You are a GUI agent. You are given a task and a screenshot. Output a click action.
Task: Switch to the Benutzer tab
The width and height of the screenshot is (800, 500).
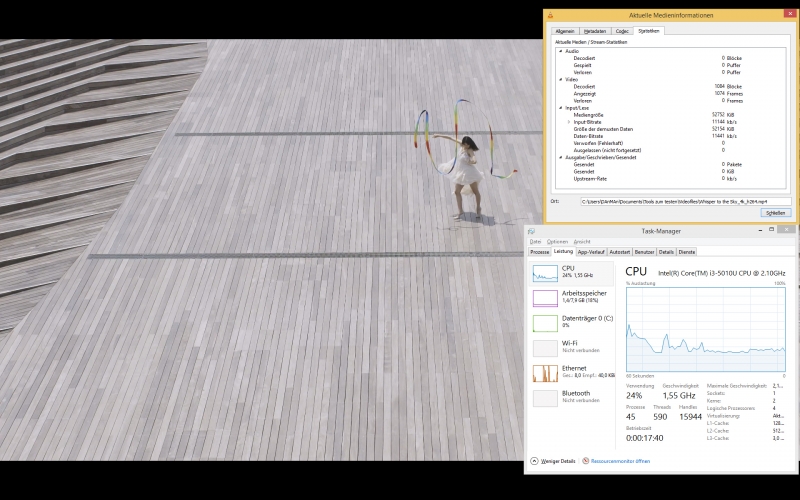(644, 252)
